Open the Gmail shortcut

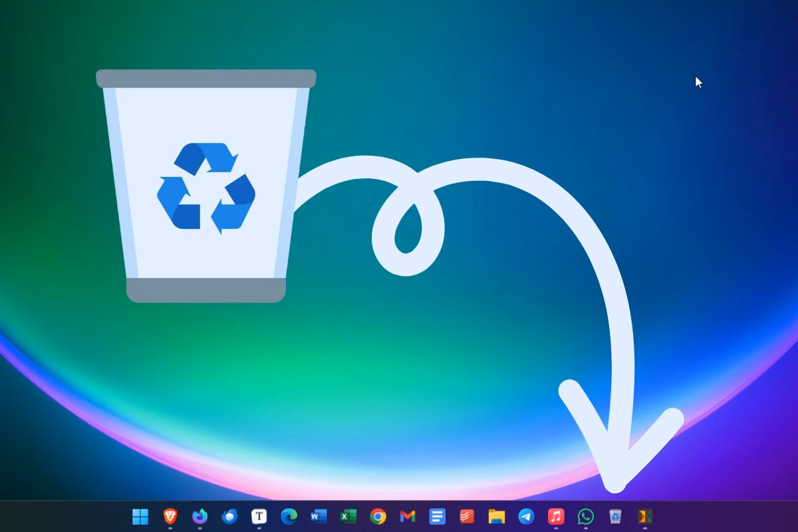pos(407,516)
